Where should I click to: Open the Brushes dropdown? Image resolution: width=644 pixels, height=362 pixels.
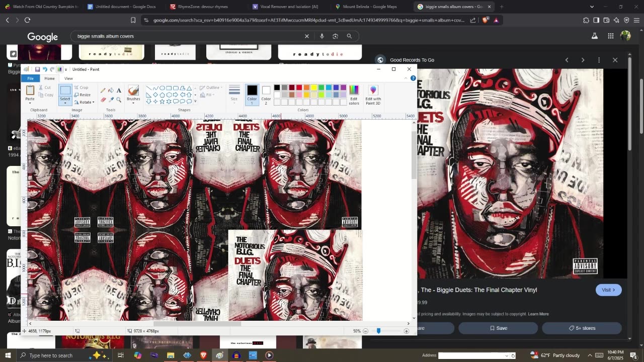click(133, 103)
